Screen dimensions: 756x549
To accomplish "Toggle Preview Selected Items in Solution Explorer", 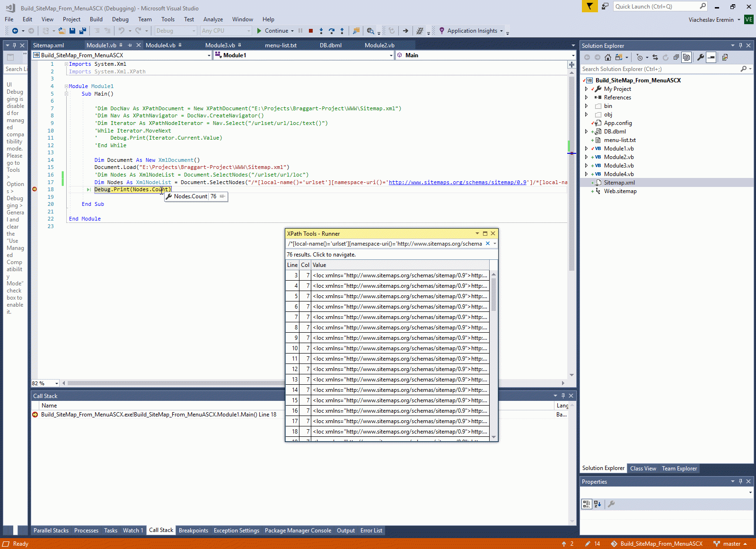I will tap(711, 57).
